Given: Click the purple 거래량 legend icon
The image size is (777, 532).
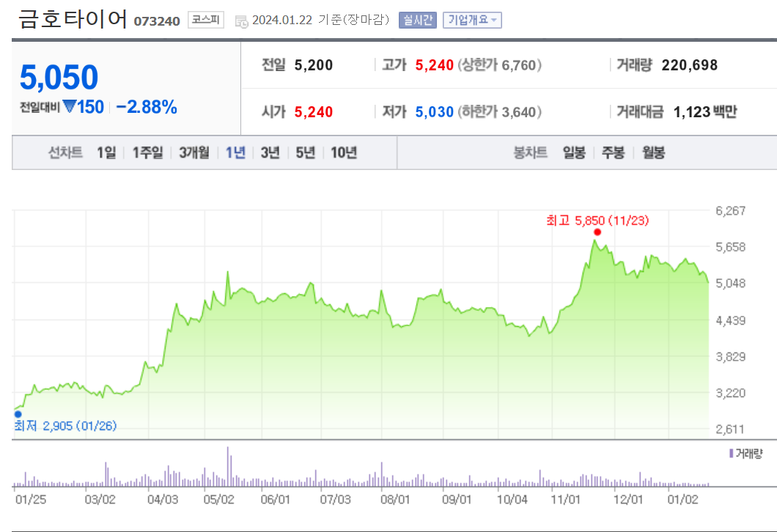Looking at the screenshot, I should click(x=731, y=454).
